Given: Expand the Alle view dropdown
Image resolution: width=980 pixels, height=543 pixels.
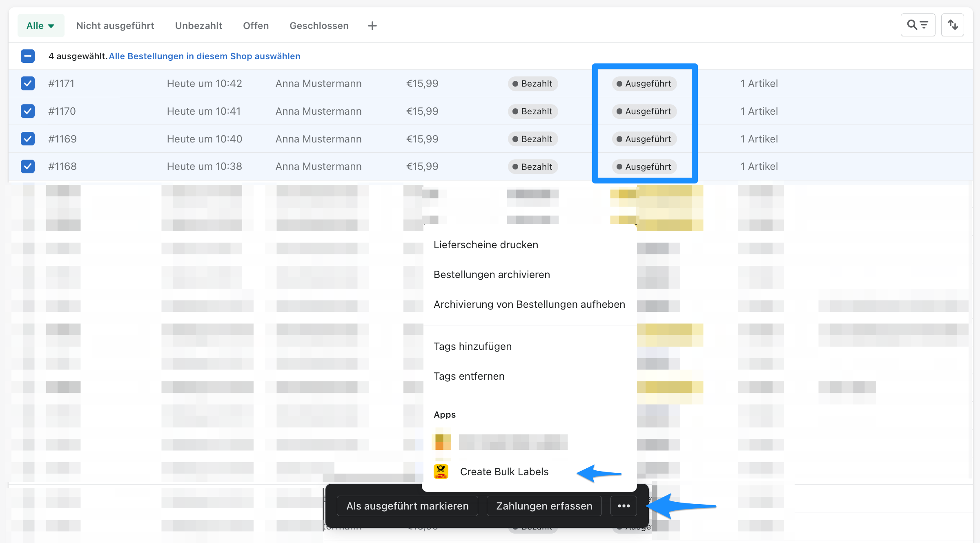Looking at the screenshot, I should click(x=40, y=26).
